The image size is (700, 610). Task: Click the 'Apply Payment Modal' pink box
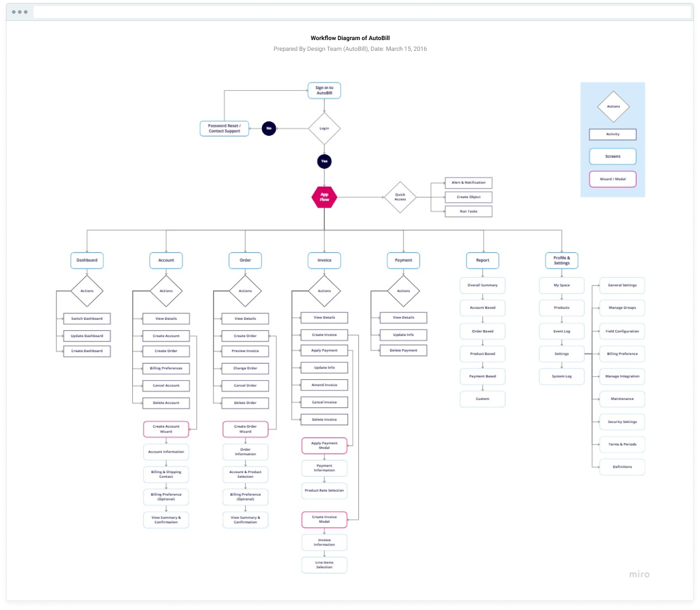click(x=324, y=446)
